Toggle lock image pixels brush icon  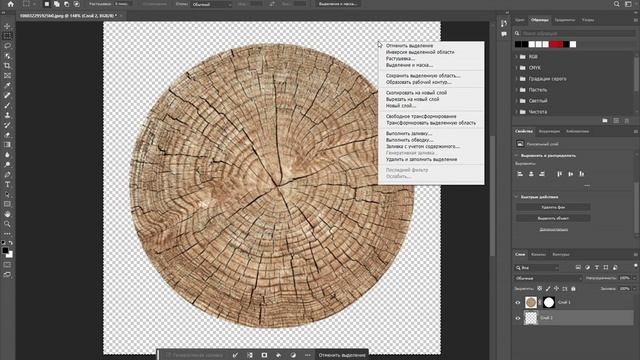(548, 289)
